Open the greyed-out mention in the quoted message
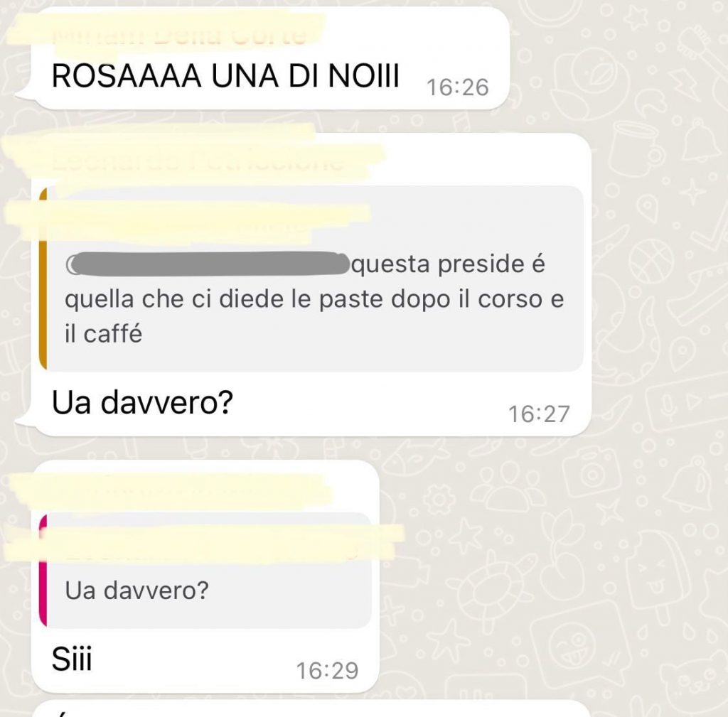 208,264
